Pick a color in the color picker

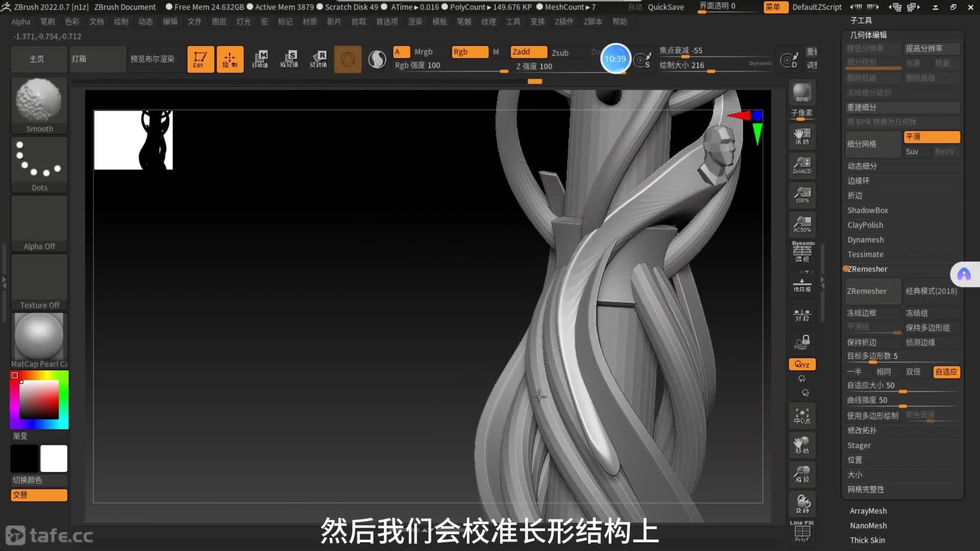coord(39,399)
